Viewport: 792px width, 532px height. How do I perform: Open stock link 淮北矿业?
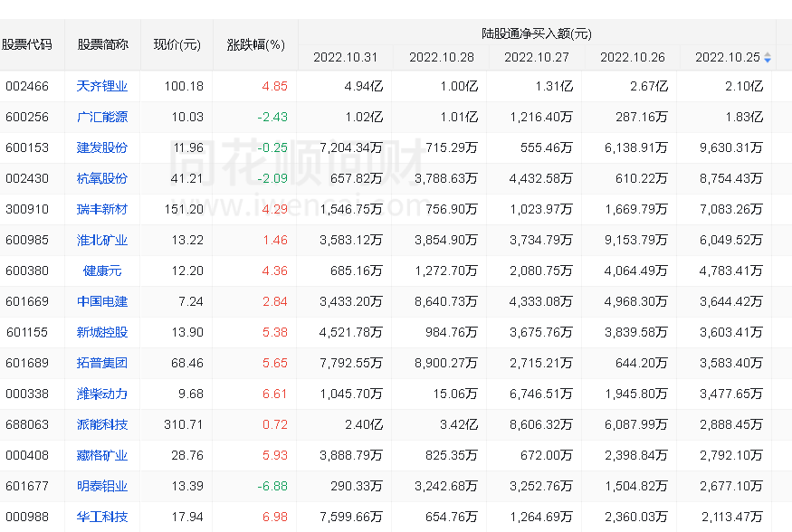[x=102, y=241]
